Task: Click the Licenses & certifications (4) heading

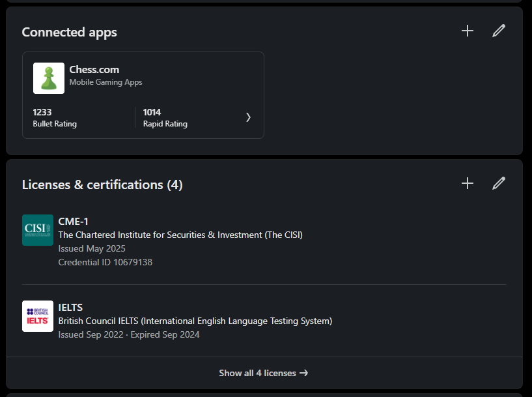Action: tap(102, 184)
